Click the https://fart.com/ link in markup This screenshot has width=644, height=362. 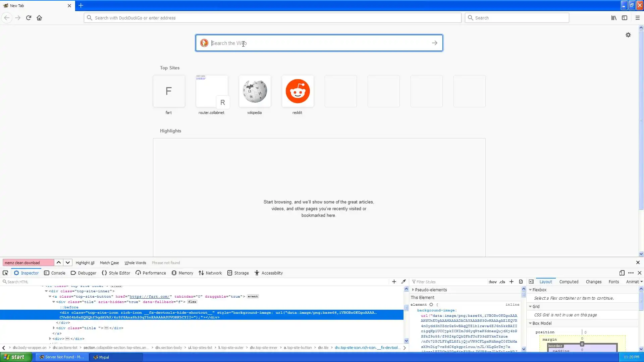pyautogui.click(x=149, y=297)
